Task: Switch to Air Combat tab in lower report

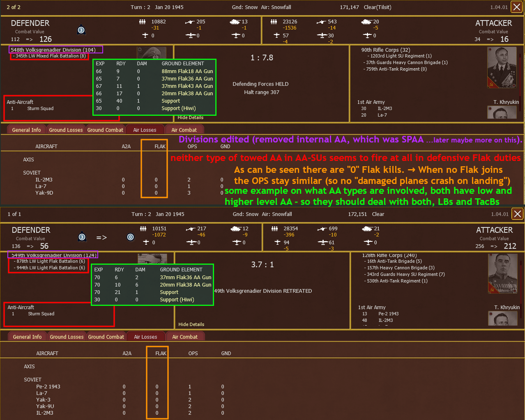Action: pyautogui.click(x=185, y=337)
